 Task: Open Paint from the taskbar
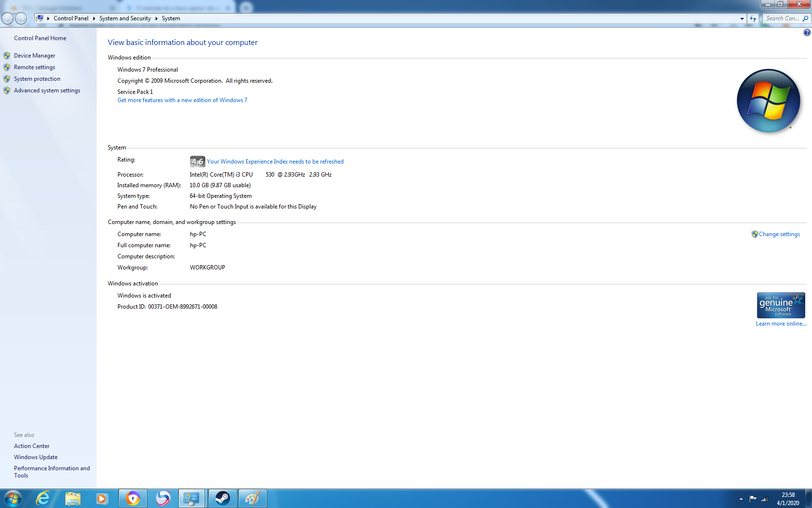point(252,498)
